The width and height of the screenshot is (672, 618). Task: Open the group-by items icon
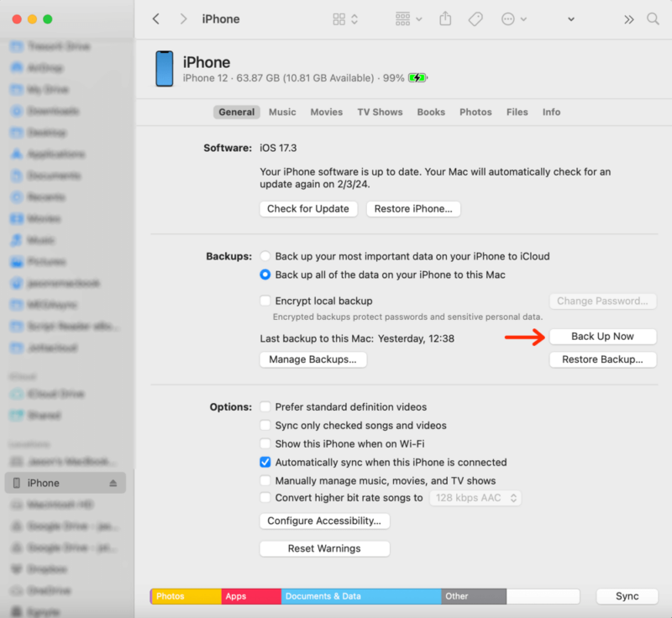click(x=403, y=18)
